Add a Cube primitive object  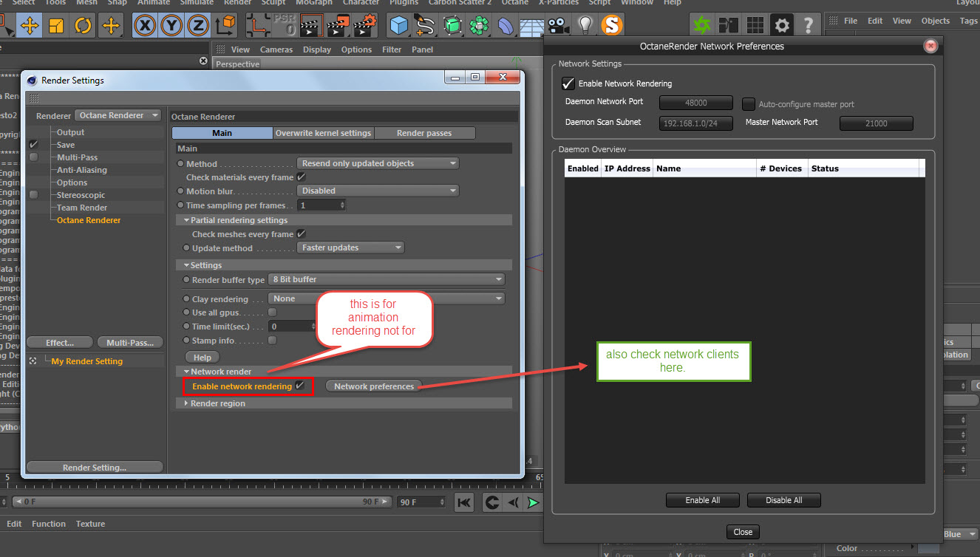click(x=400, y=27)
